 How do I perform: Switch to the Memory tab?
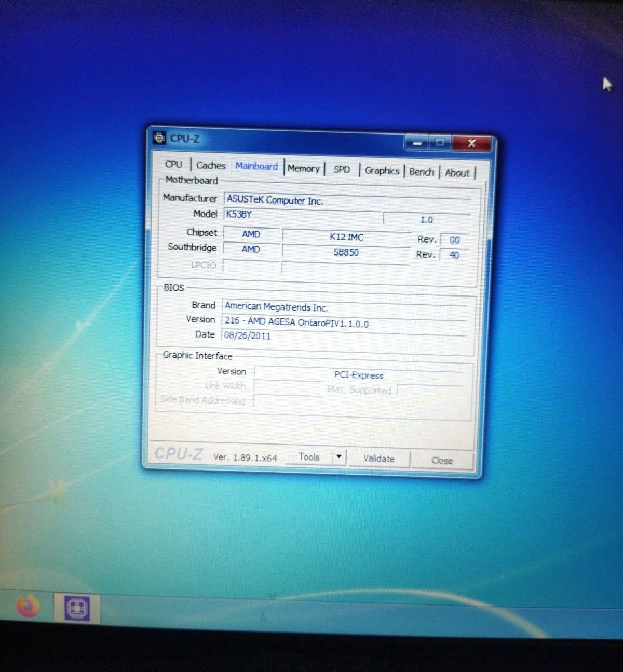pyautogui.click(x=304, y=168)
